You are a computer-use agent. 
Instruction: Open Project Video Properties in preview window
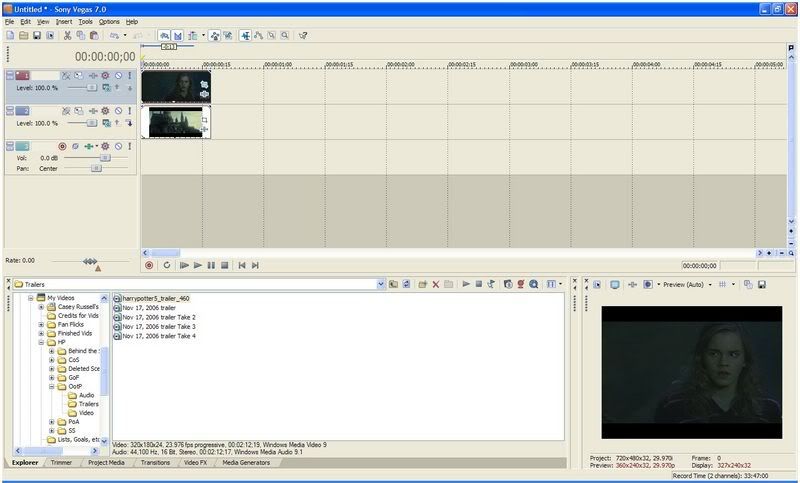click(597, 285)
